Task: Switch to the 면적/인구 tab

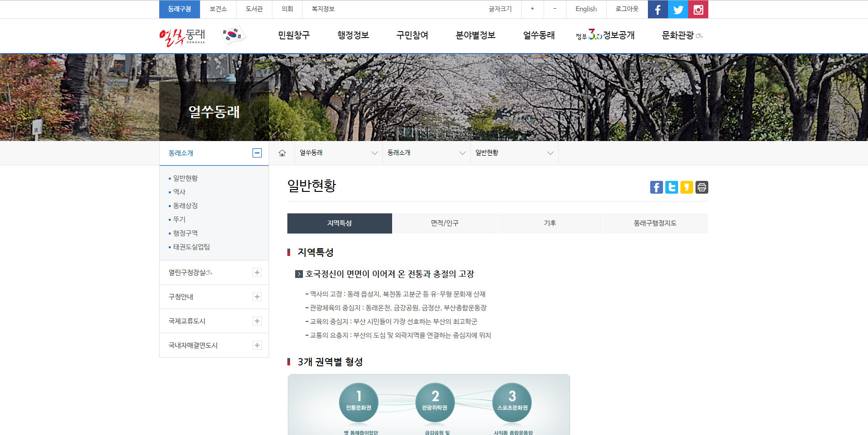Action: pyautogui.click(x=444, y=223)
